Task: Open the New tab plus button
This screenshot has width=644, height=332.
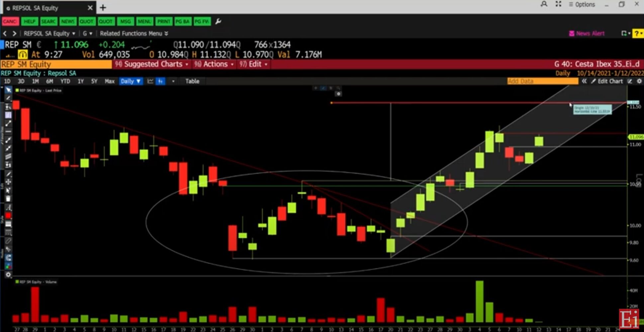Action: point(103,7)
